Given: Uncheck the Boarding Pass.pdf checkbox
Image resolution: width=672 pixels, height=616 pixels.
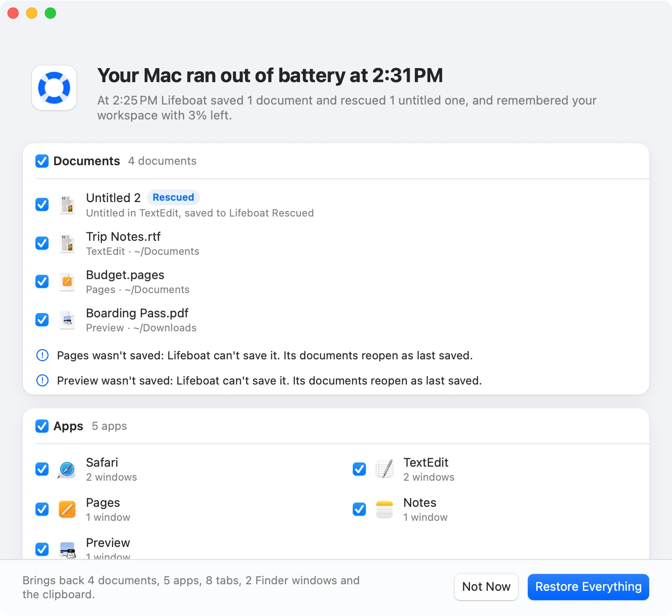Looking at the screenshot, I should [x=42, y=320].
